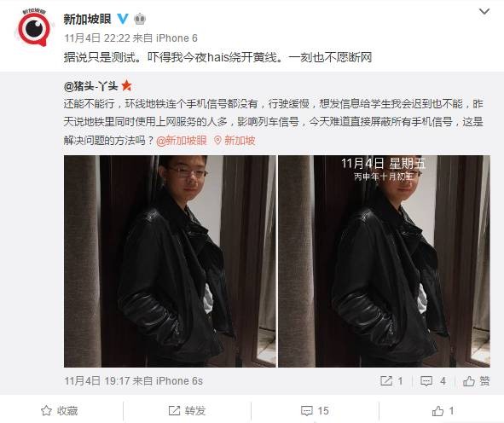Open the right photo with date overlay

pos(384,261)
